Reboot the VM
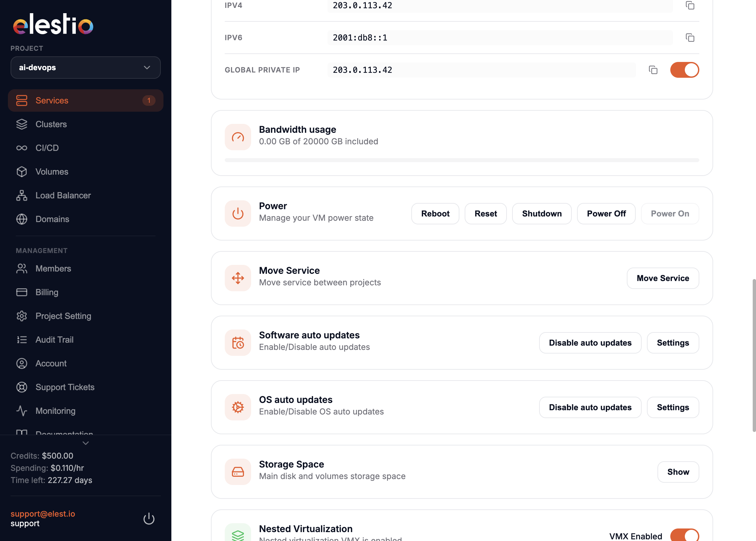This screenshot has height=541, width=756. pos(435,214)
